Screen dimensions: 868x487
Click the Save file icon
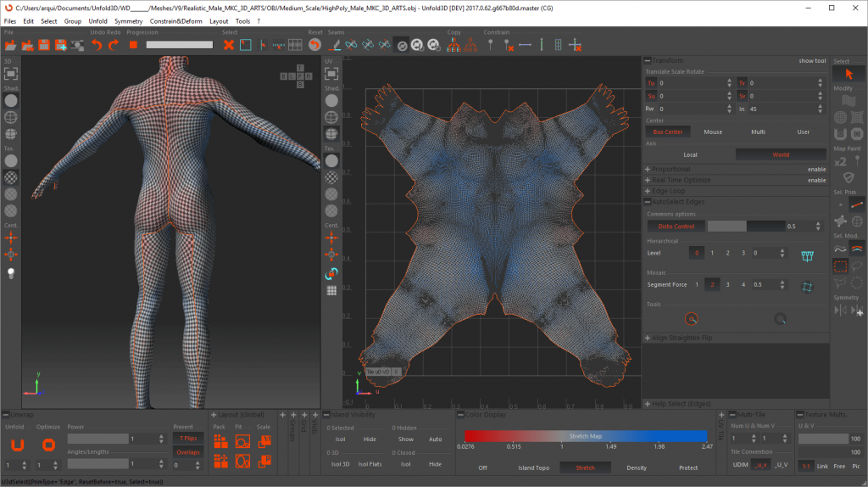tap(46, 44)
